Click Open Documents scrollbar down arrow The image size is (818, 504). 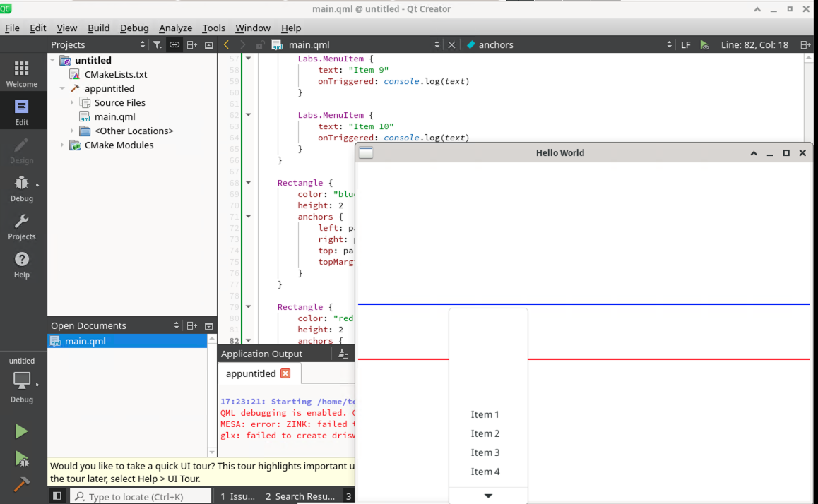pos(212,452)
